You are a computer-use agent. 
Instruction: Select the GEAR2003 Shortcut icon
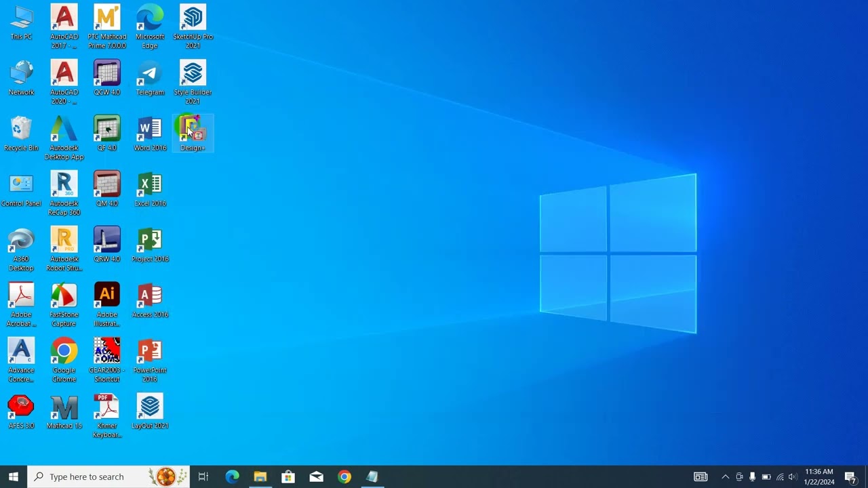pyautogui.click(x=107, y=361)
